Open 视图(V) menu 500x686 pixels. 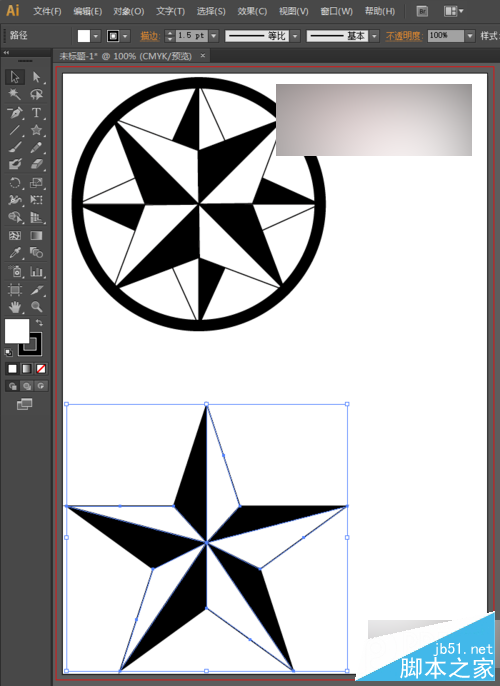tap(294, 11)
